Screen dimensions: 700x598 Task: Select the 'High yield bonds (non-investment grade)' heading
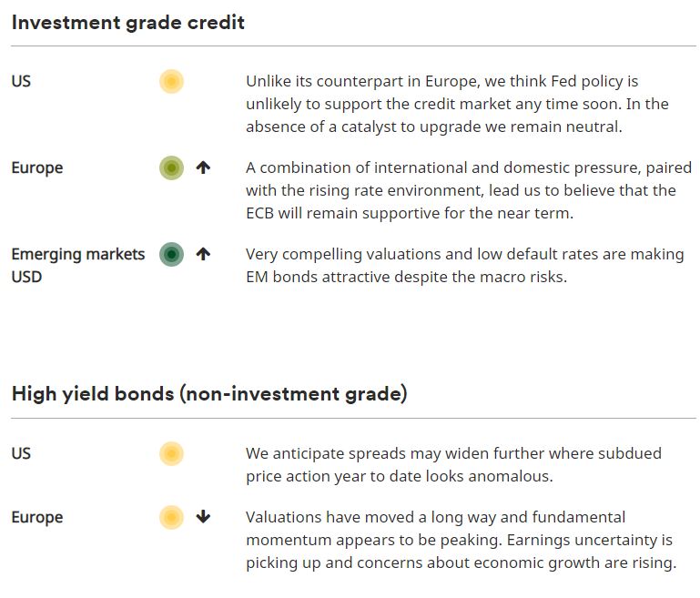pyautogui.click(x=209, y=394)
